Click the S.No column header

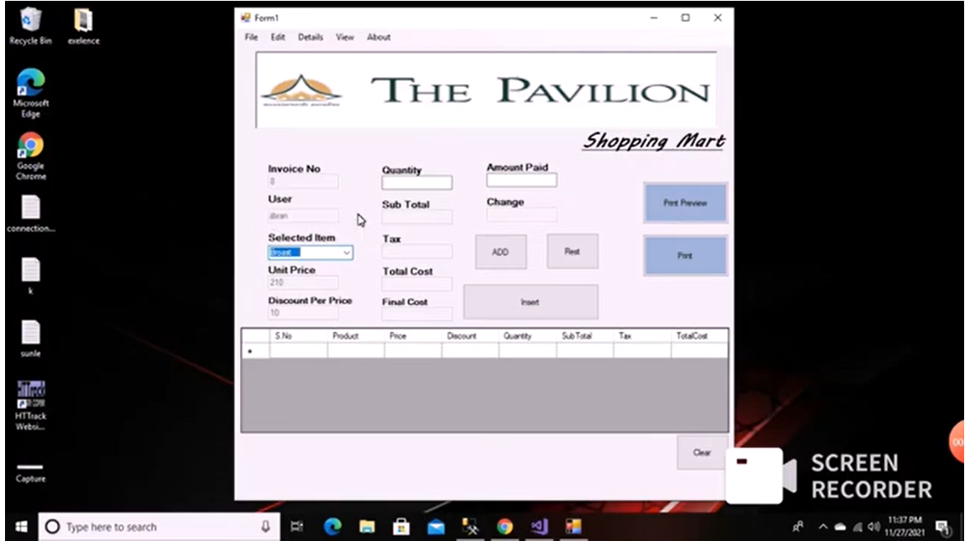[x=299, y=336]
